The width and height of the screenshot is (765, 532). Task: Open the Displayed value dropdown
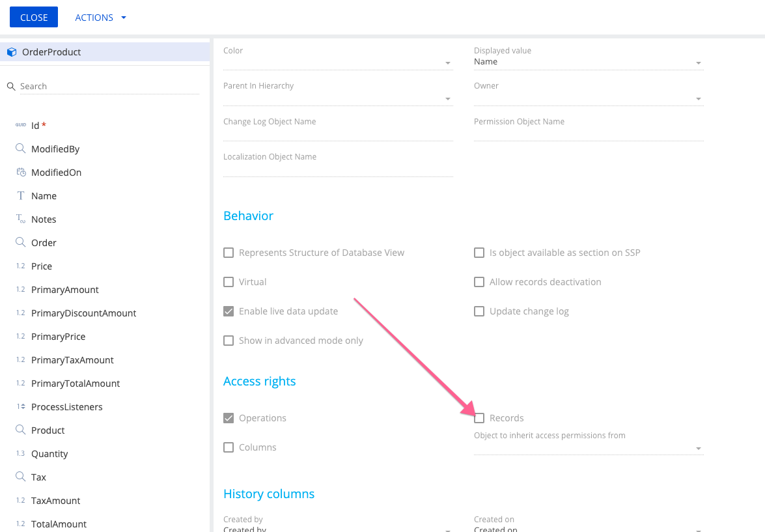697,63
